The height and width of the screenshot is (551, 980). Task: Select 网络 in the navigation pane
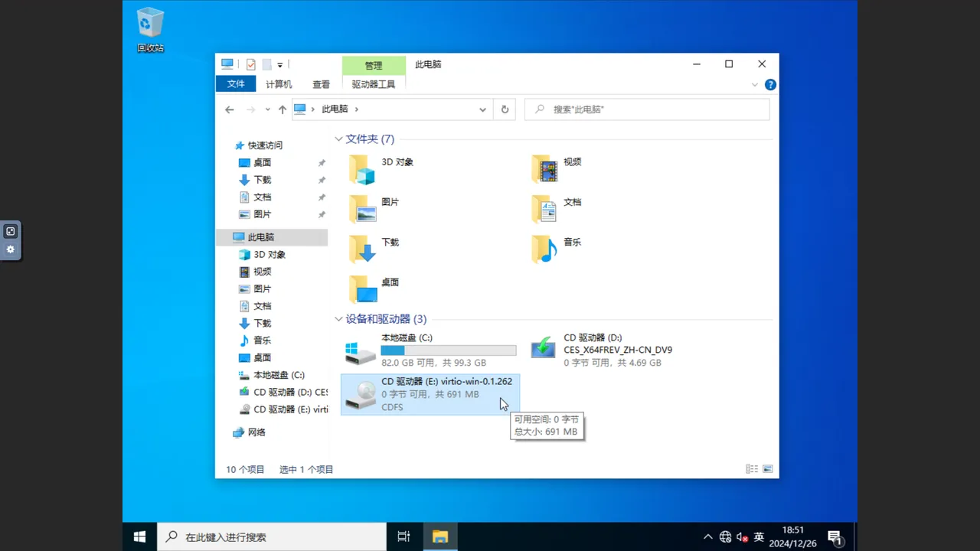(x=256, y=432)
